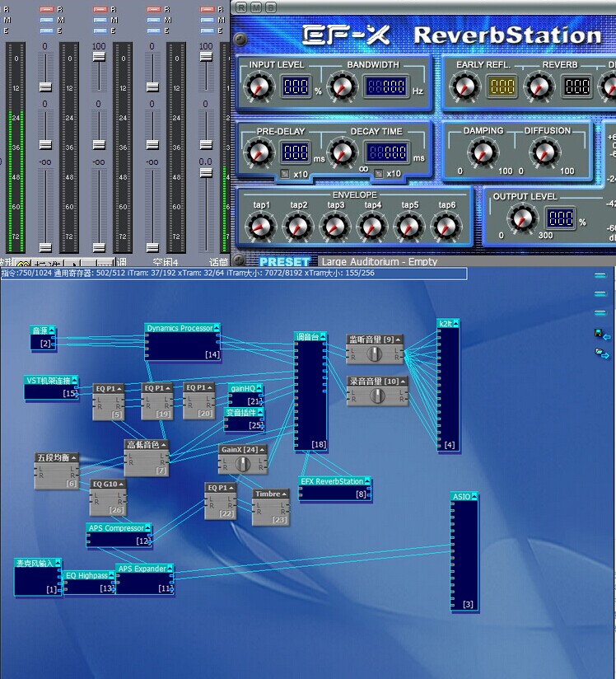
Task: Click the REVERB knob
Action: [x=539, y=87]
